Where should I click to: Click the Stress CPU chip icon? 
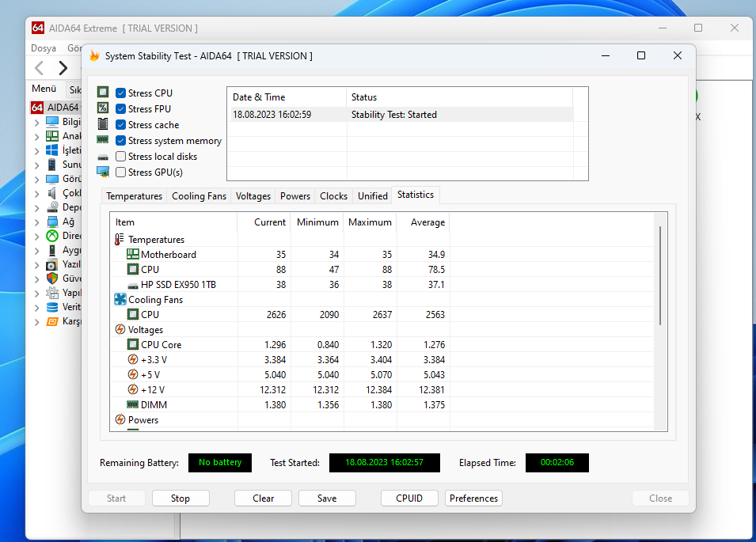pyautogui.click(x=103, y=93)
